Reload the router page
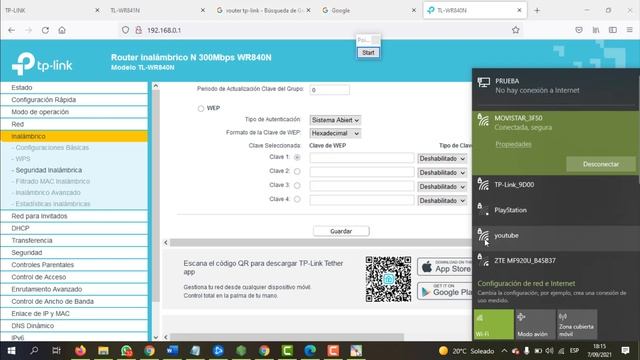Screen dimensions: 640x360 45,30
